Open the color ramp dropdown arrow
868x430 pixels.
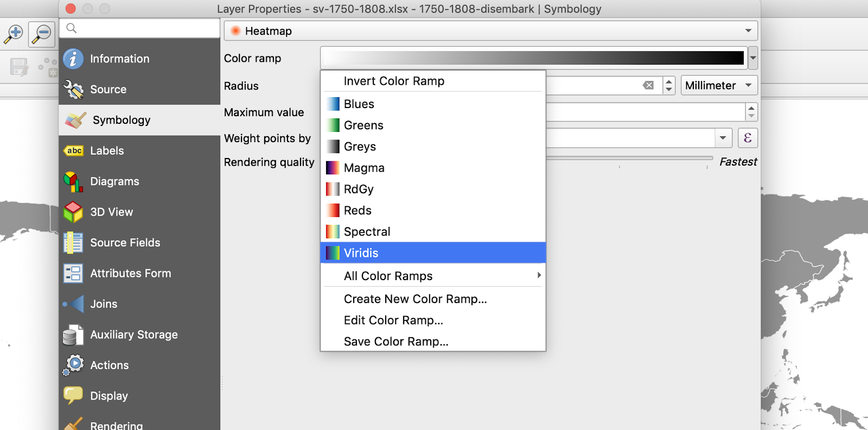(753, 58)
